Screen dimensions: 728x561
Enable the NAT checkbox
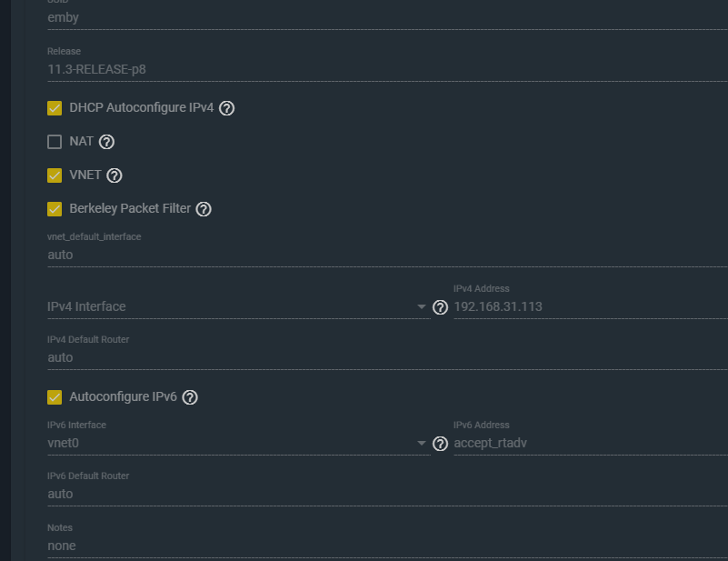[55, 142]
